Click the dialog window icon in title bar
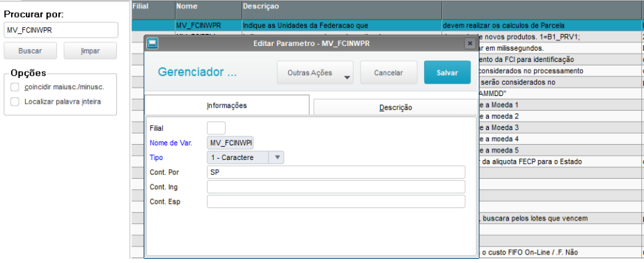644x263 pixels. coord(152,44)
